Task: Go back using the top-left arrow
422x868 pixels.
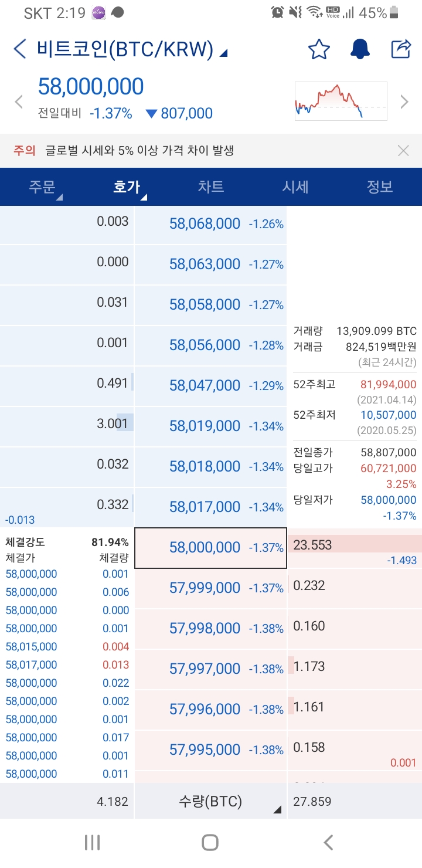Action: [x=20, y=49]
